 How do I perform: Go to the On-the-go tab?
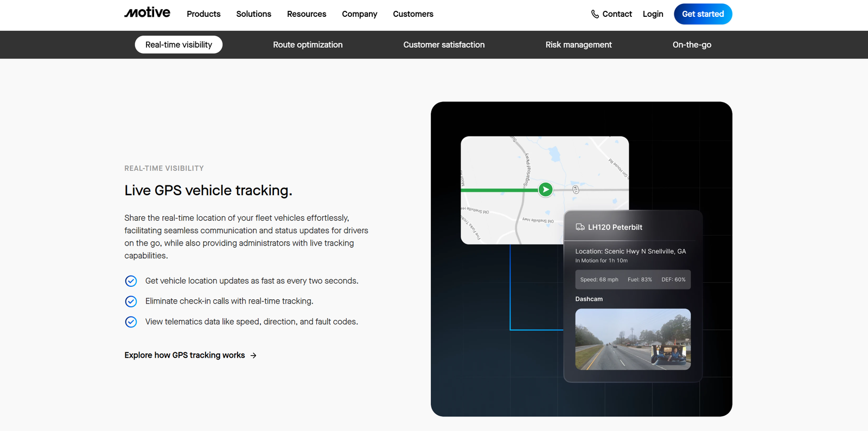click(692, 45)
